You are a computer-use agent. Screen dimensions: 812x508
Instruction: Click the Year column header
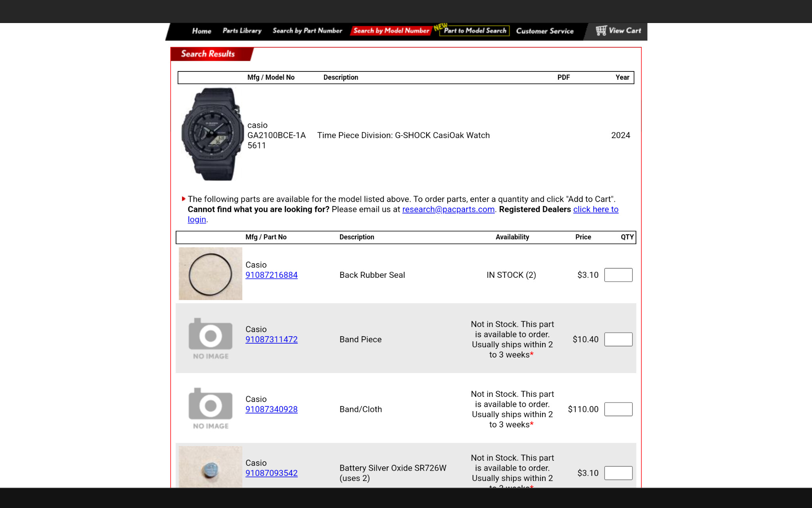point(622,77)
